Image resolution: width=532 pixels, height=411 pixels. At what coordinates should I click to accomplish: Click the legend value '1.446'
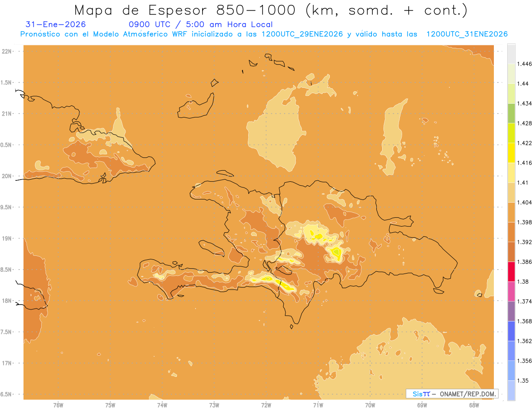coord(525,64)
